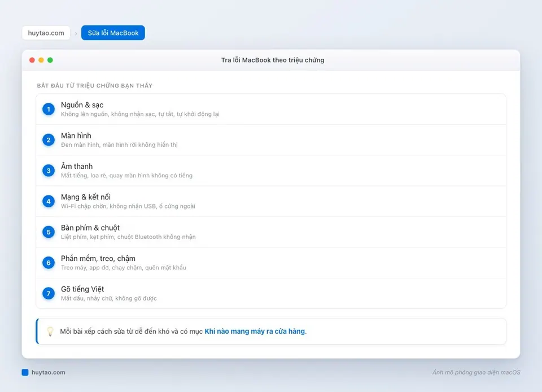Click the number 1 circle icon

click(x=49, y=109)
